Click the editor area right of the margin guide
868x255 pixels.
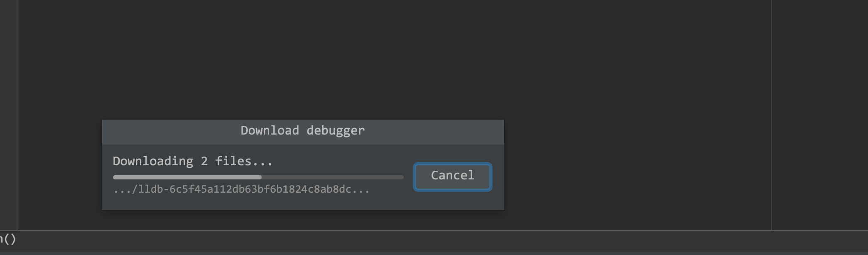(x=820, y=115)
